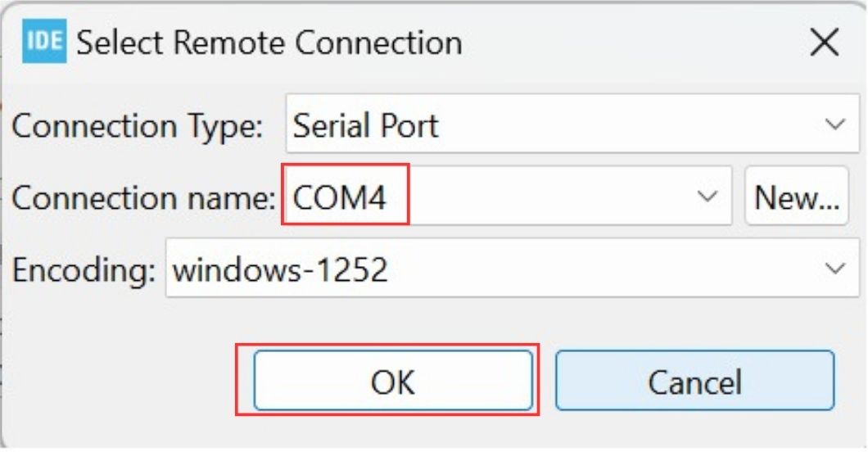Screen dimensions: 868x452
Task: Click blank dialog area left of OK
Action: click(123, 381)
